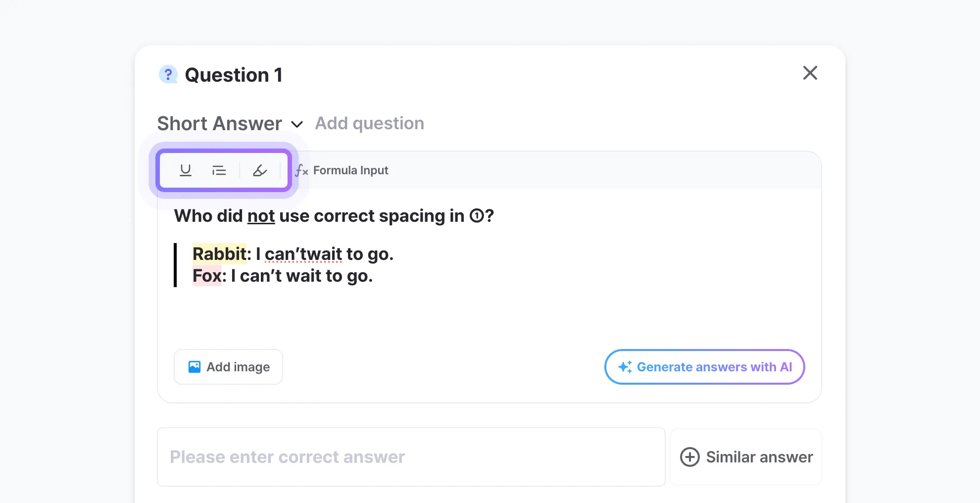This screenshot has height=503, width=980.
Task: Click the question mark icon beside Question 1
Action: (168, 75)
